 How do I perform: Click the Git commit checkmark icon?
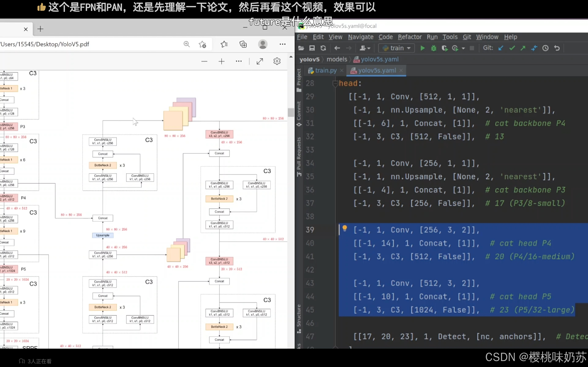click(512, 48)
